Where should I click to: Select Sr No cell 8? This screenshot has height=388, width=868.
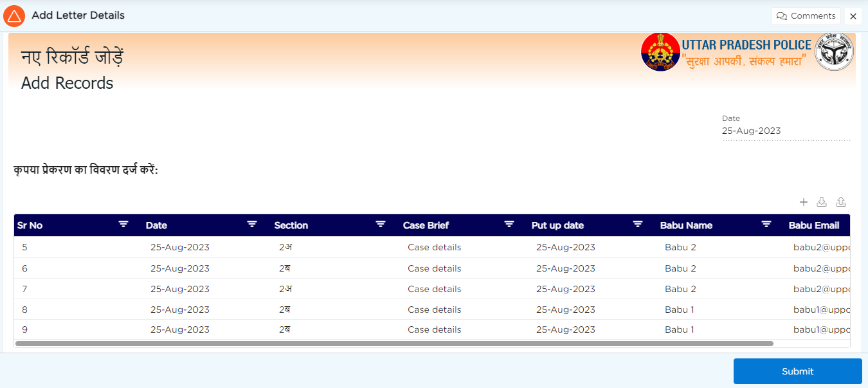78,309
